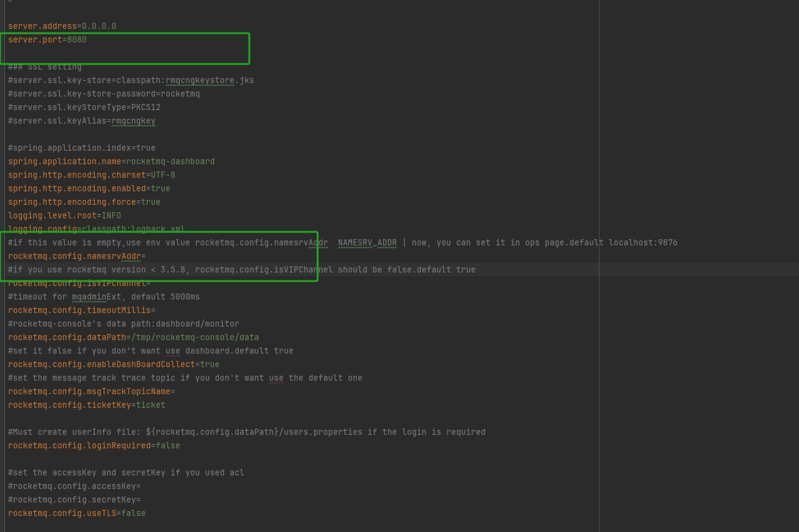Click the rocketmq.config.enableDashBoardCollect=true line

[x=114, y=365]
